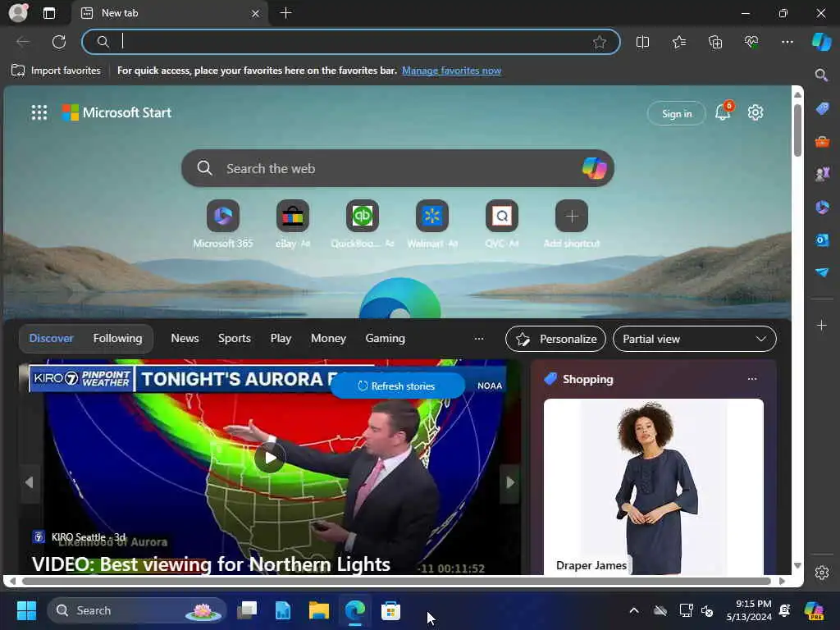840x630 pixels.
Task: Open the sidebar Games chess icon
Action: coord(822,174)
